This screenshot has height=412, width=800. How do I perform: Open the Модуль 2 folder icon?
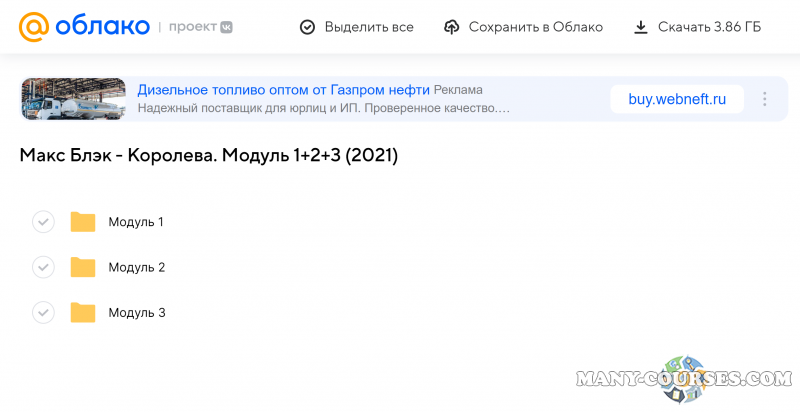(83, 267)
